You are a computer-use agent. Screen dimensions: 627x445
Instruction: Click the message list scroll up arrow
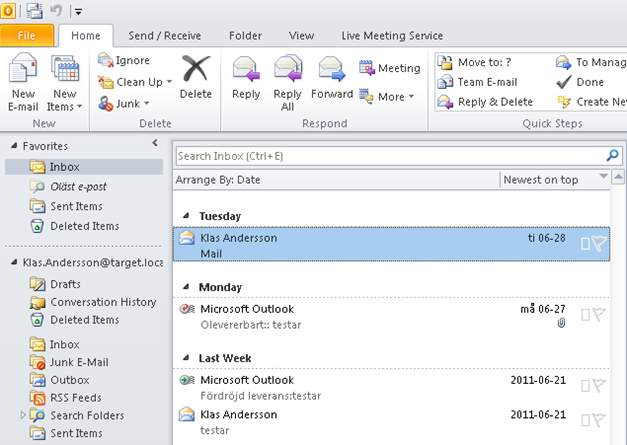pos(618,177)
